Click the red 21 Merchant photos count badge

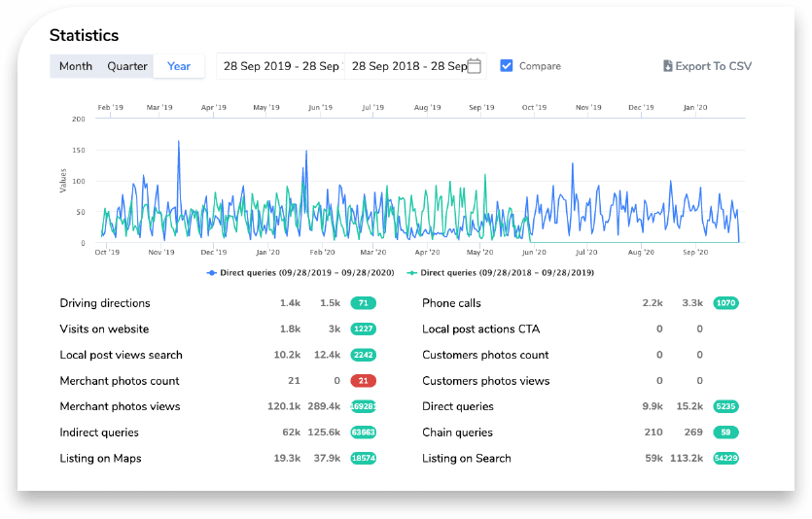pyautogui.click(x=363, y=381)
